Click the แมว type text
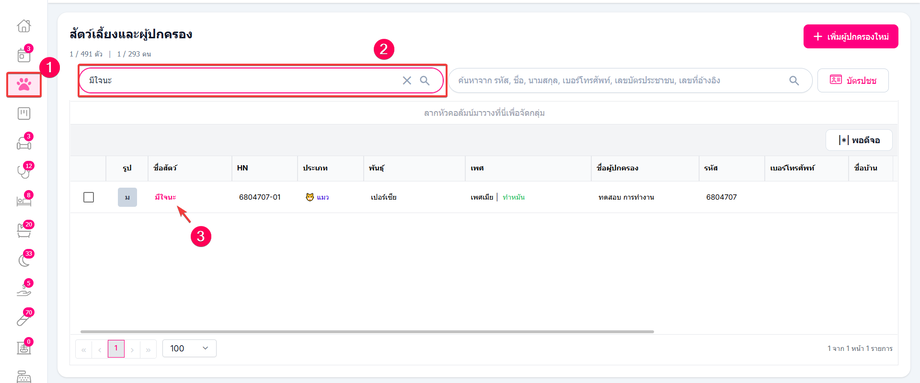Screen dimensions: 920x383 pyautogui.click(x=323, y=197)
